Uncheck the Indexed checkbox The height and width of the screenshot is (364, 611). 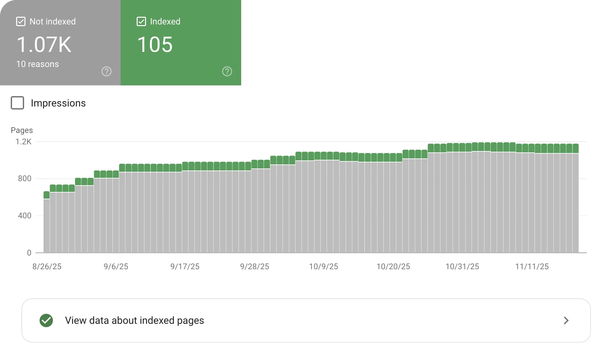[x=141, y=21]
